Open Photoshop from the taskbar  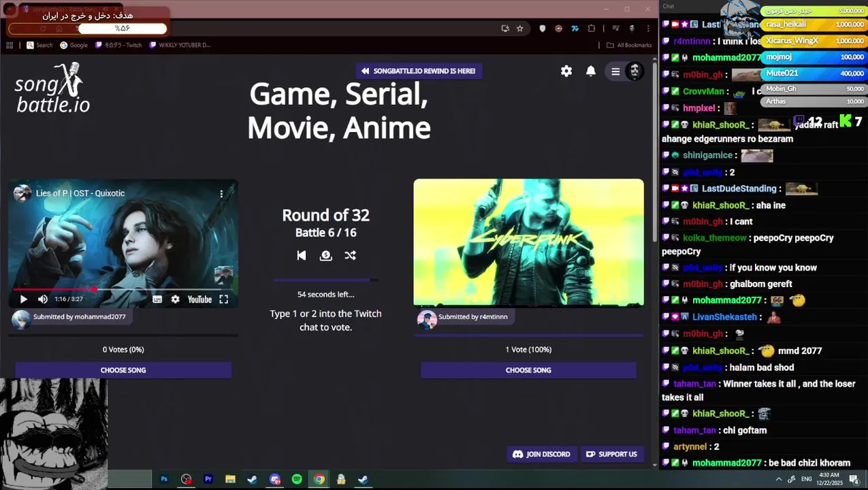(x=164, y=479)
